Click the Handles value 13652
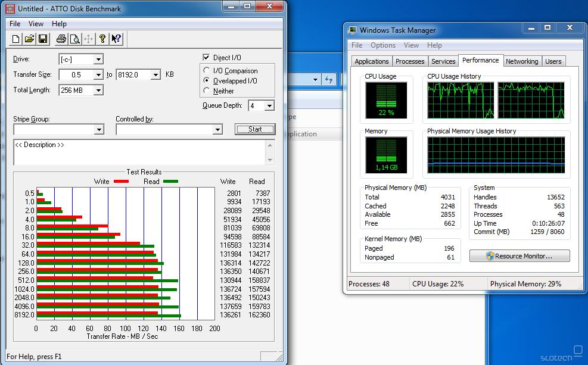588x365 pixels. tap(556, 197)
